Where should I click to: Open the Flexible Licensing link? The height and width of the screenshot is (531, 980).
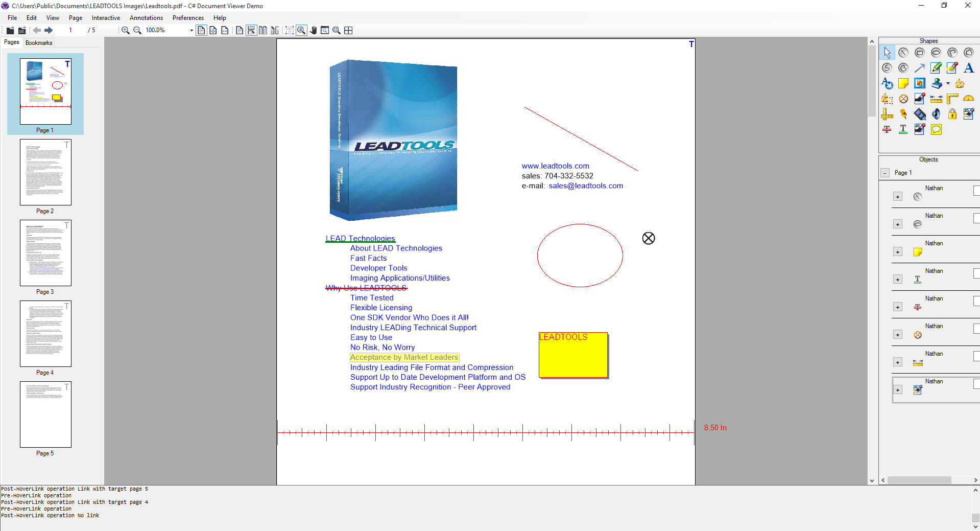[381, 308]
